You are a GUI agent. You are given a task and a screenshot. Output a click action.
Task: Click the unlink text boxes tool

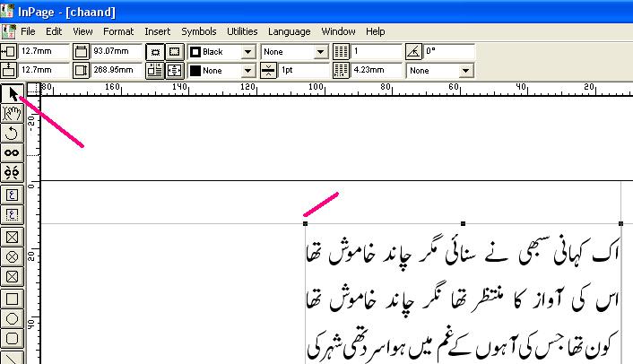click(x=13, y=173)
